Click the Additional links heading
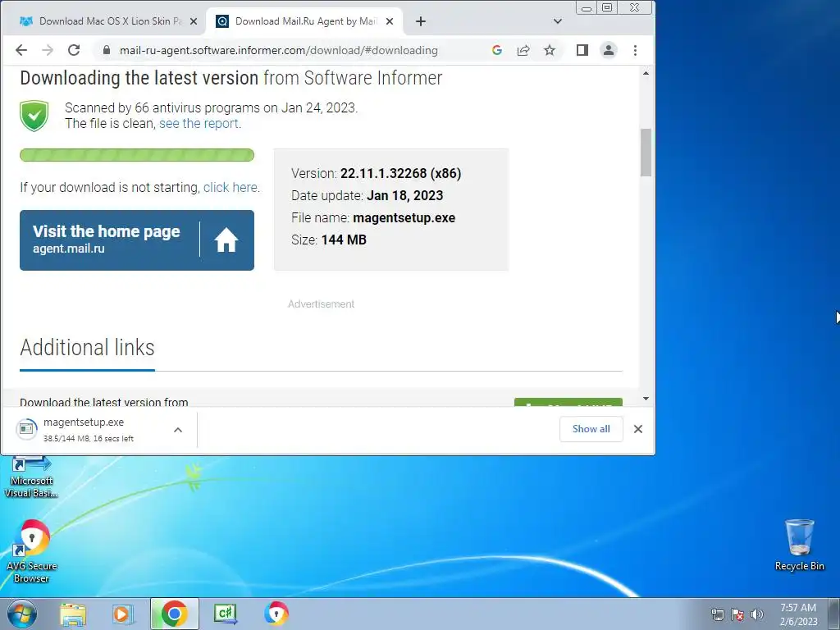 [x=87, y=348]
